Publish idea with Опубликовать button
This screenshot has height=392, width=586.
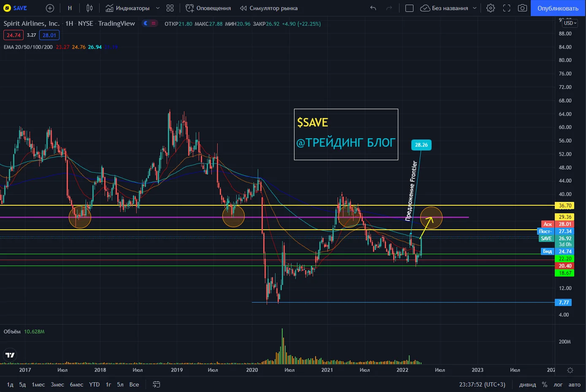click(558, 8)
